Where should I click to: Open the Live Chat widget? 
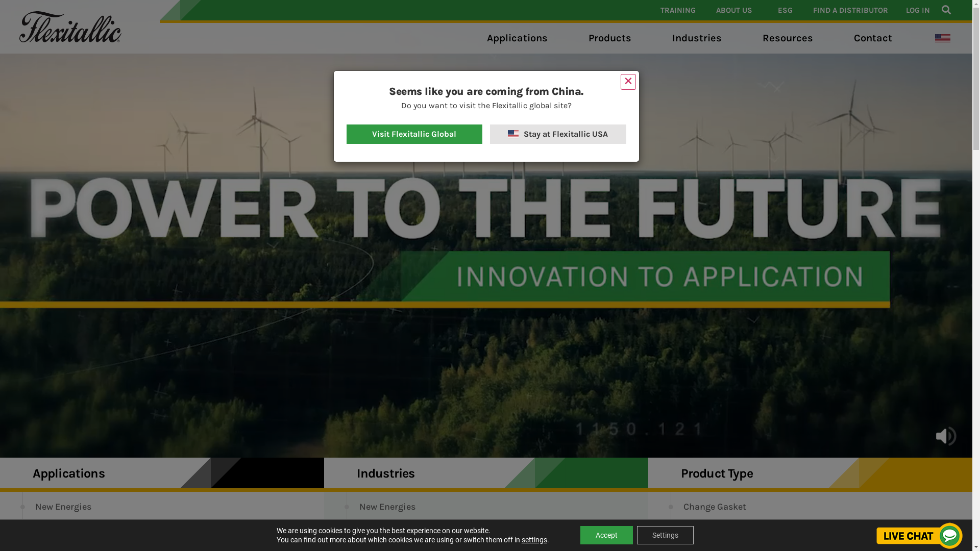tap(919, 536)
